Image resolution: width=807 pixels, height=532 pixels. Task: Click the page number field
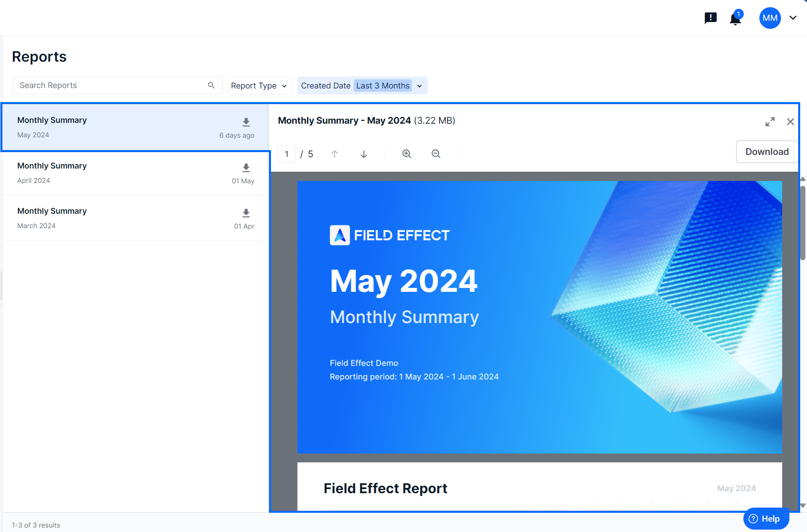point(287,154)
